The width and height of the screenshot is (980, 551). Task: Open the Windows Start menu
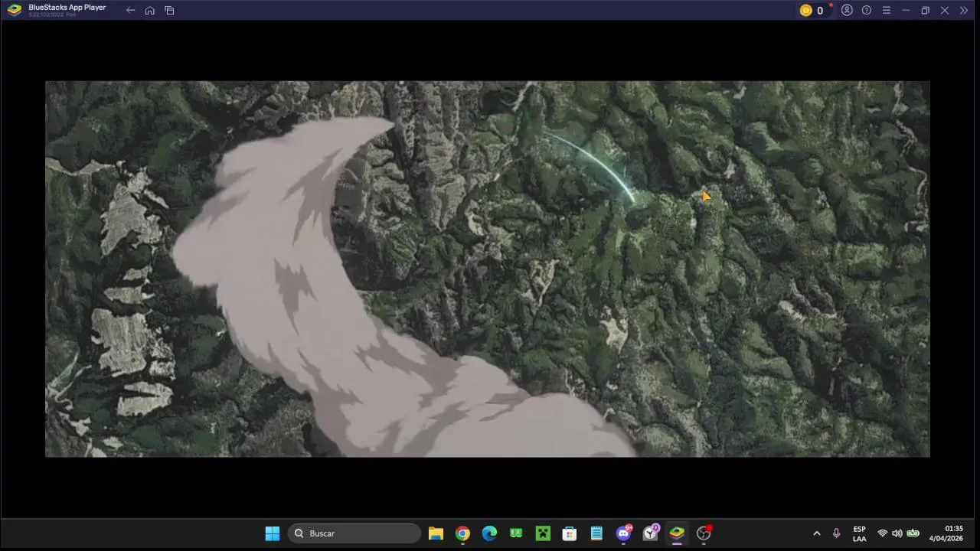(273, 533)
